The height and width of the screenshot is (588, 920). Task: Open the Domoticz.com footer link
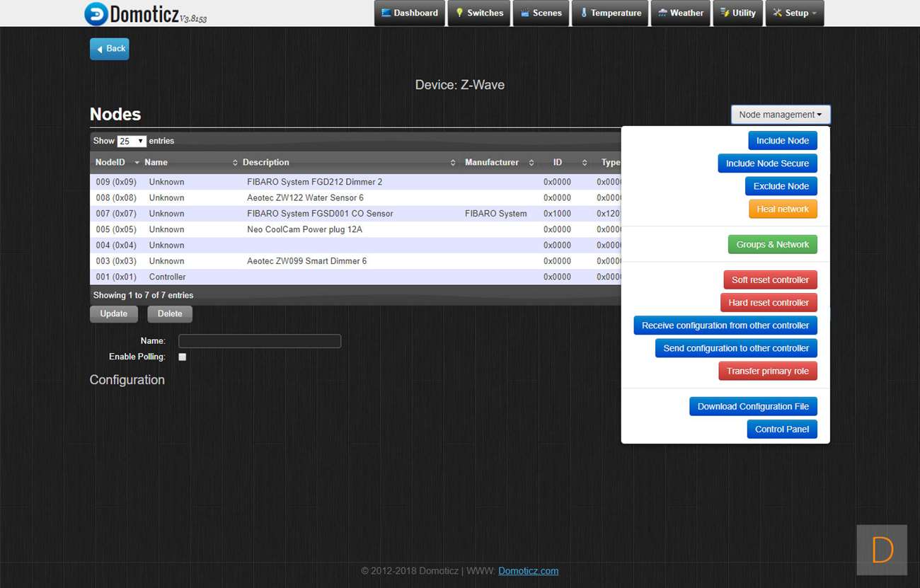point(528,571)
